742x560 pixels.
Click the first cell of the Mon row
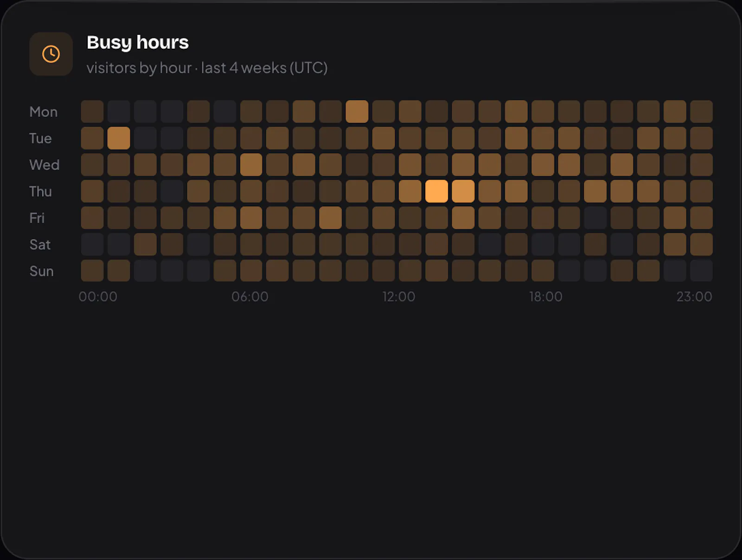coord(92,112)
